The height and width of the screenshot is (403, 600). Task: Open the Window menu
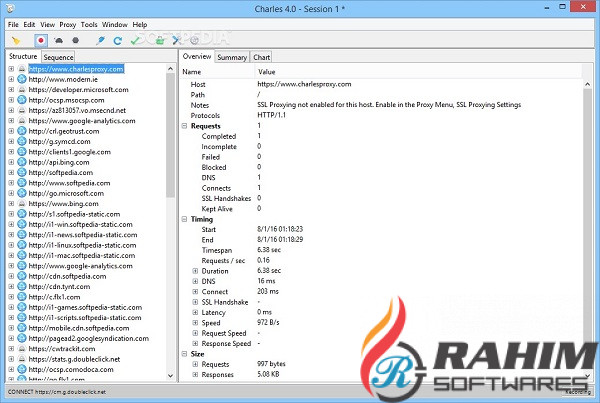pyautogui.click(x=115, y=24)
